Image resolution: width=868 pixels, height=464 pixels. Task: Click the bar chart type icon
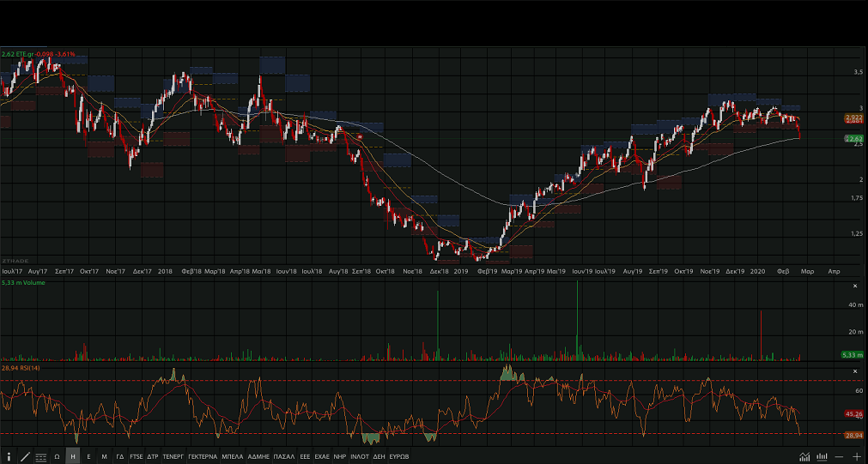tap(822, 456)
